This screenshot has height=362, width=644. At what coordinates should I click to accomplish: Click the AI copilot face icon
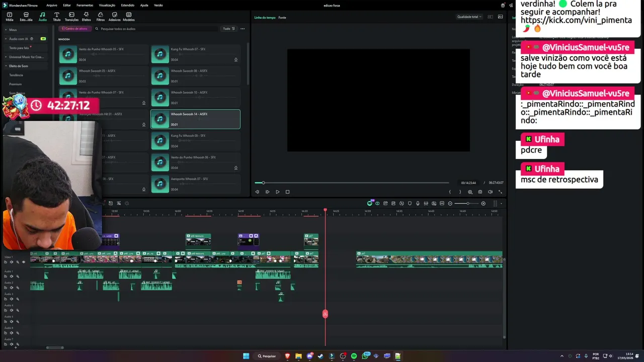(x=370, y=203)
